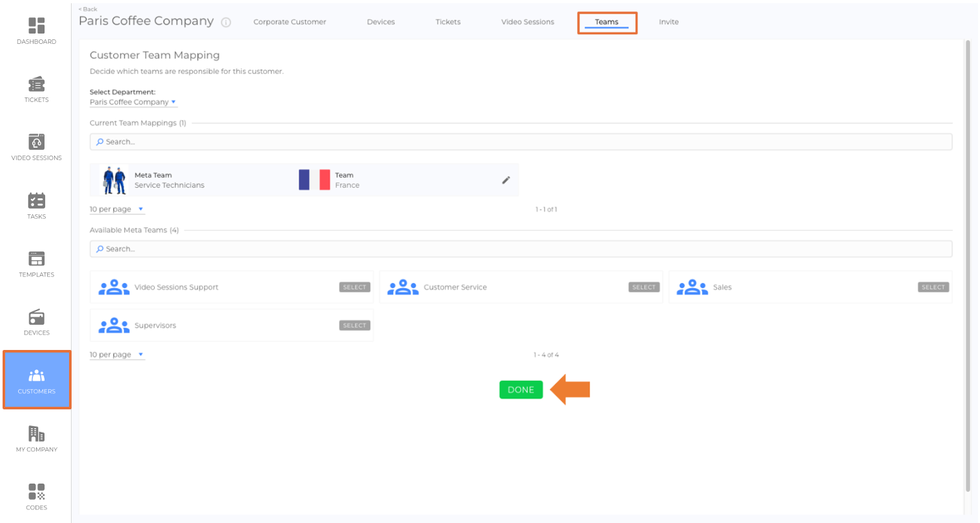Open per-page dropdown under Available Meta Teams
Image resolution: width=980 pixels, height=523 pixels.
[x=117, y=354]
